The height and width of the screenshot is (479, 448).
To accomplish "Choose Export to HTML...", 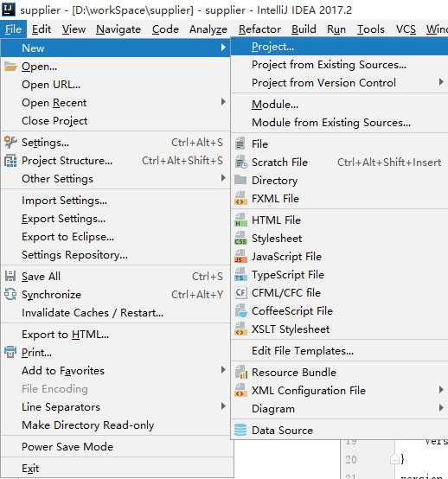I will (x=116, y=335).
